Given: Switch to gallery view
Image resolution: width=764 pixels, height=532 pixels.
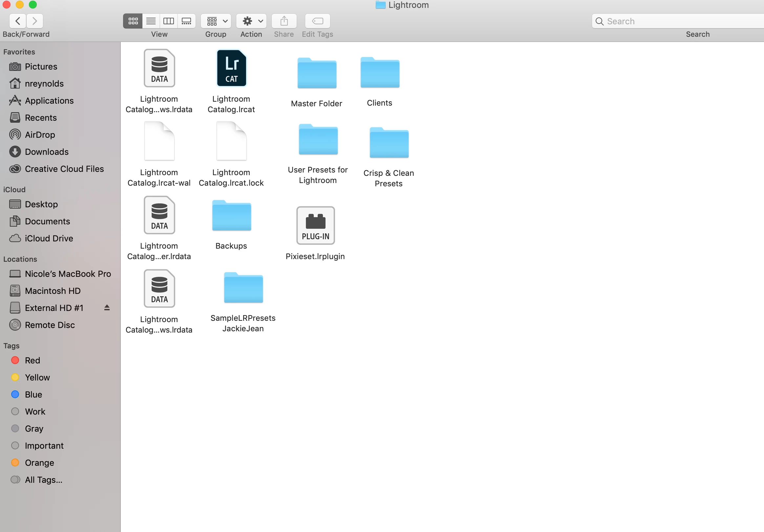Looking at the screenshot, I should (x=186, y=21).
